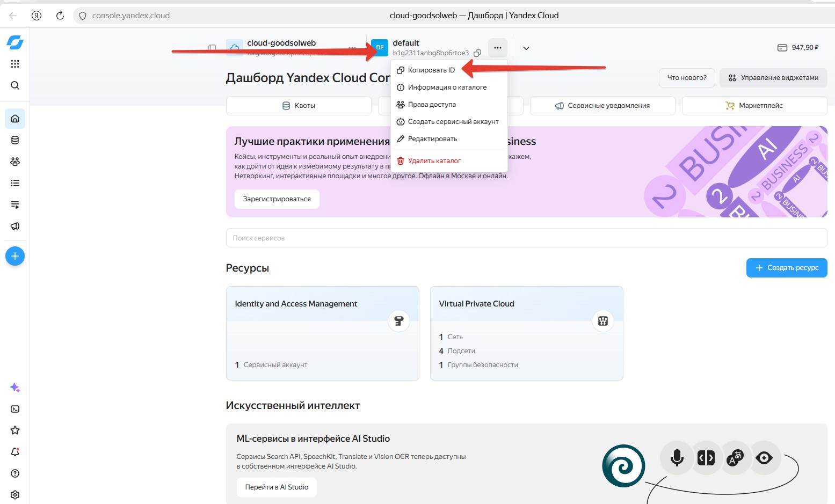Open the settings gear in the sidebar
The height and width of the screenshot is (504, 835).
(x=15, y=495)
